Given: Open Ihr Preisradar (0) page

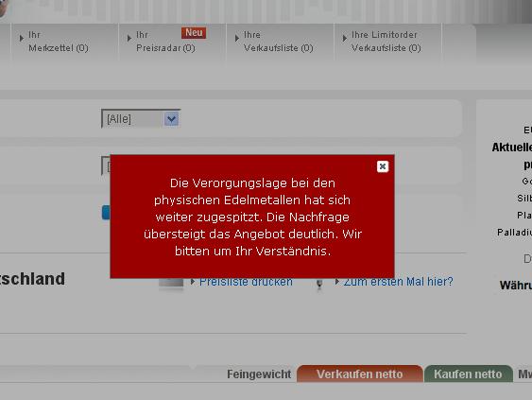Looking at the screenshot, I should pyautogui.click(x=165, y=42).
